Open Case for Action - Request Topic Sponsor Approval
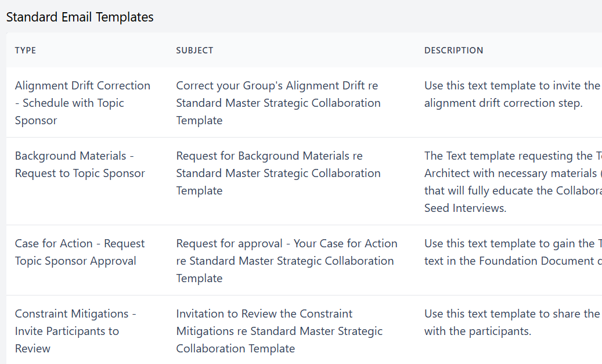Viewport: 602px width, 364px height. pyautogui.click(x=80, y=252)
